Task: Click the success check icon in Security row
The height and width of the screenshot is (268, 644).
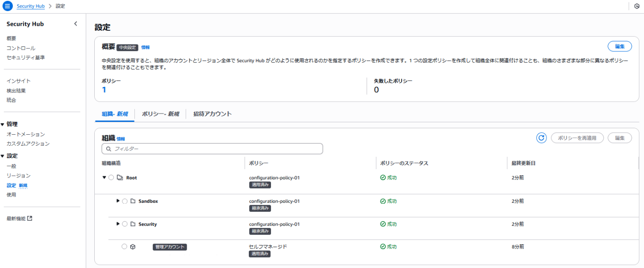Action: coord(383,224)
